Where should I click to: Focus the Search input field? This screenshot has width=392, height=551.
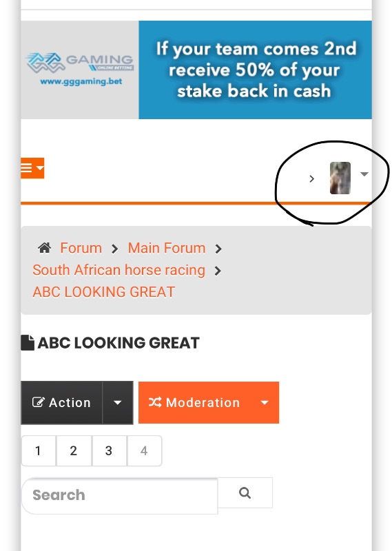pos(120,495)
